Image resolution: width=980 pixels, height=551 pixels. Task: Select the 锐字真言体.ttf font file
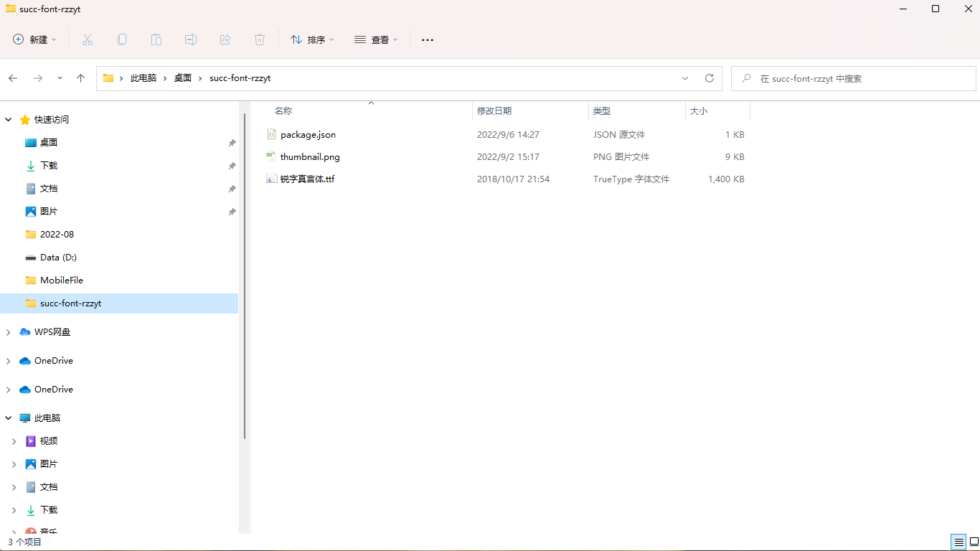point(307,179)
